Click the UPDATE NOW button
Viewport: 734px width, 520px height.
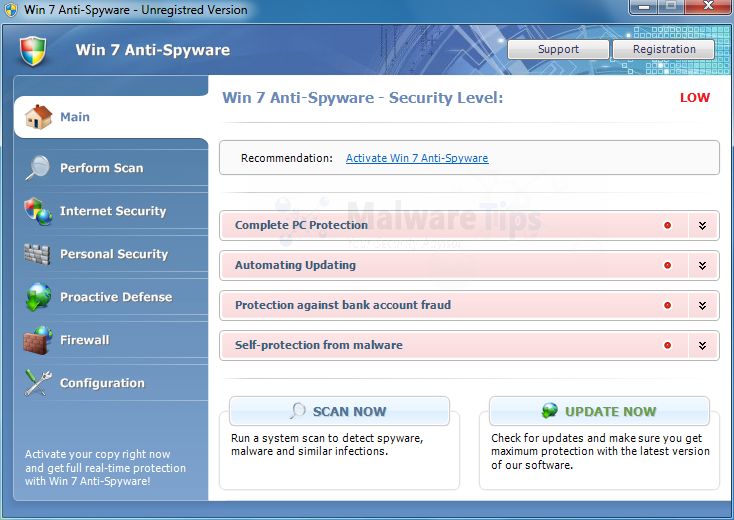[599, 411]
